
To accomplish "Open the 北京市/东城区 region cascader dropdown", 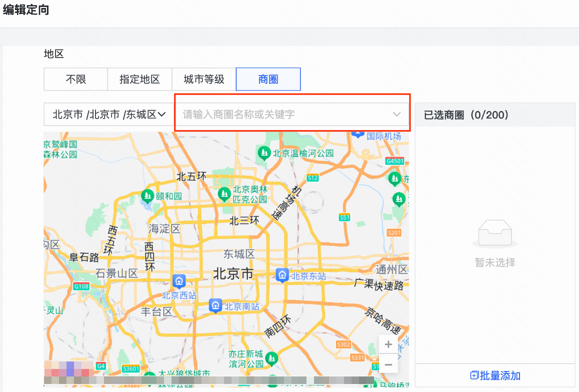I will click(106, 114).
